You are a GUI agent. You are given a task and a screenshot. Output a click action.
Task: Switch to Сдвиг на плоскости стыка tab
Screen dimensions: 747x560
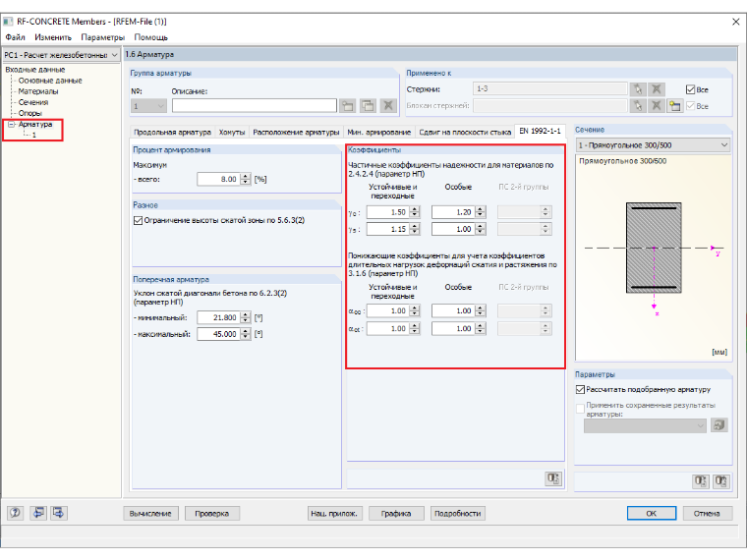pyautogui.click(x=465, y=132)
